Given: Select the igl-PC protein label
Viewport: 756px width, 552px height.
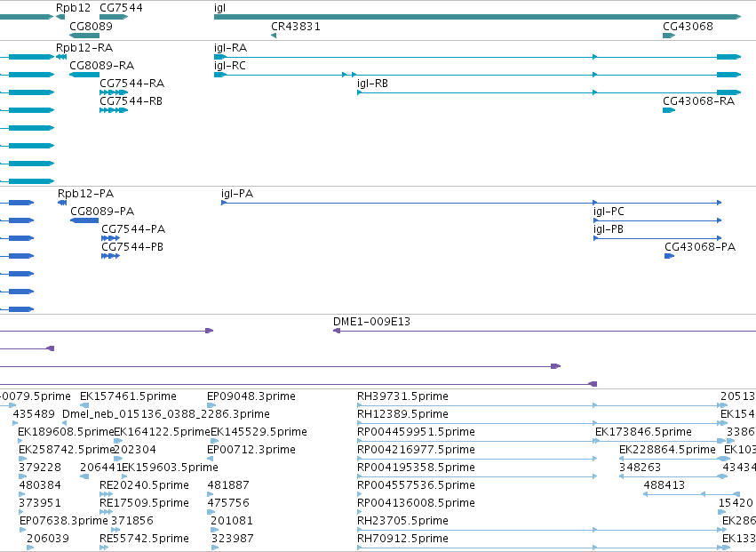Looking at the screenshot, I should point(609,212).
